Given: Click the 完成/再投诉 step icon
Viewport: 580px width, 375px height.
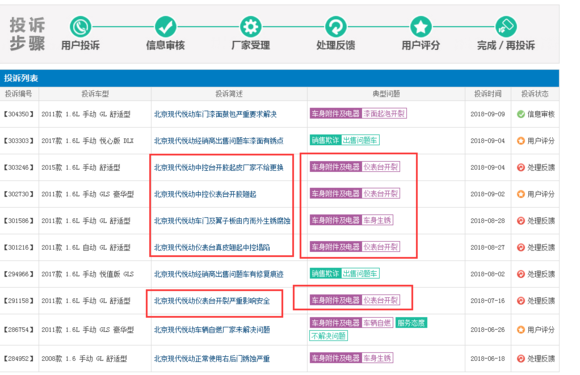Looking at the screenshot, I should 506,27.
